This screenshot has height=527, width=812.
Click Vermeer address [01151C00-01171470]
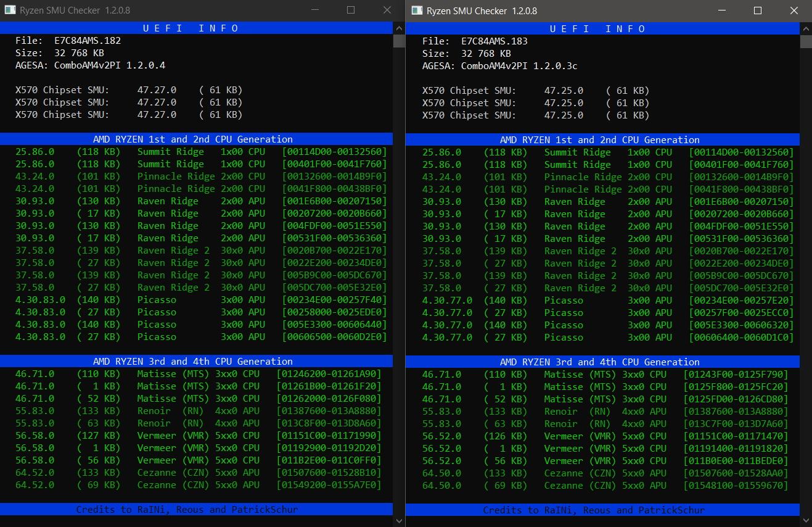tap(736, 436)
